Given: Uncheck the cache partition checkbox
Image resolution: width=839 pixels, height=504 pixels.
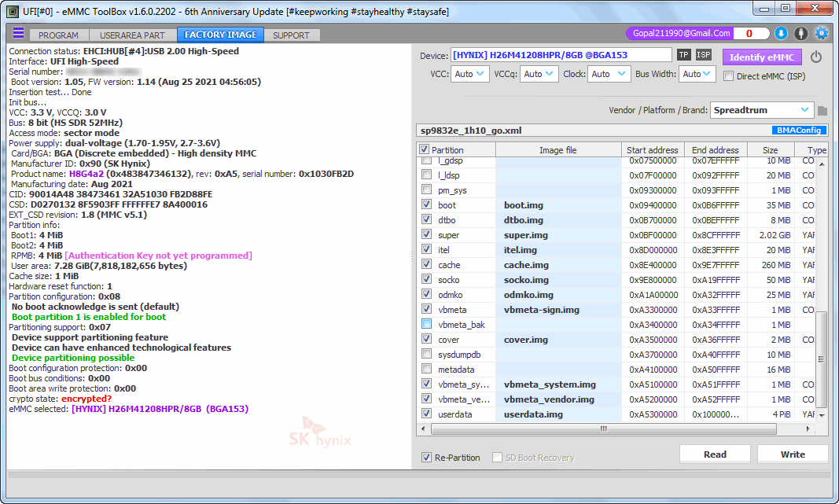Looking at the screenshot, I should (426, 265).
